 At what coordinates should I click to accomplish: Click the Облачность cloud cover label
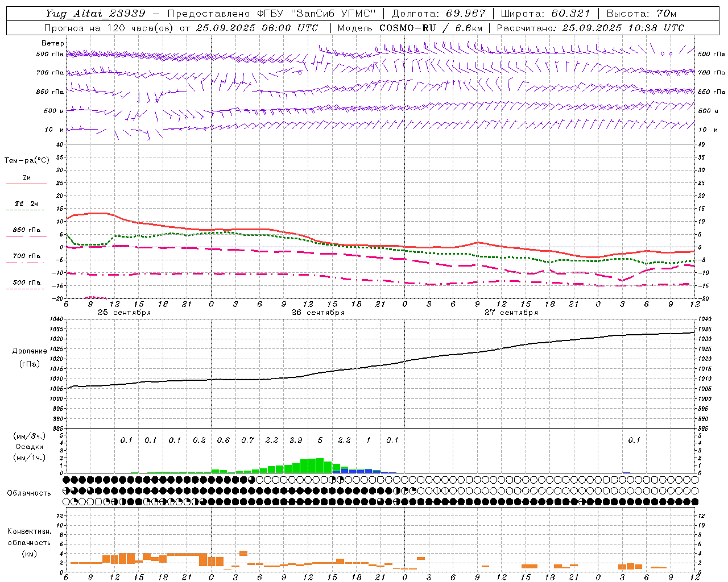[29, 493]
